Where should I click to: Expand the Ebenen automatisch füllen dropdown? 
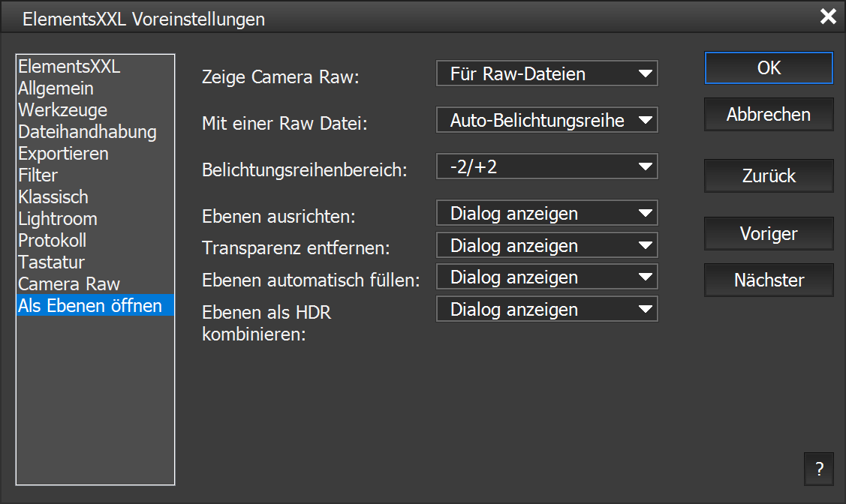546,277
